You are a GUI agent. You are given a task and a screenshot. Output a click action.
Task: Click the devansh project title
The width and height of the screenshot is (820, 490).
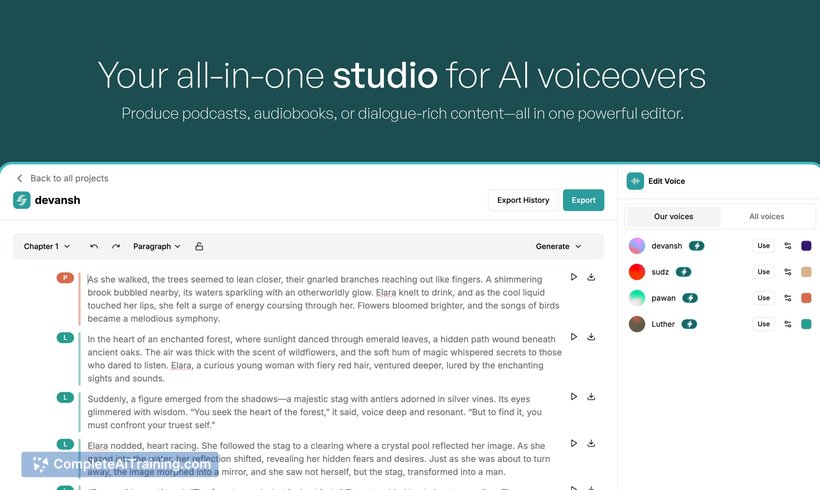(x=58, y=200)
